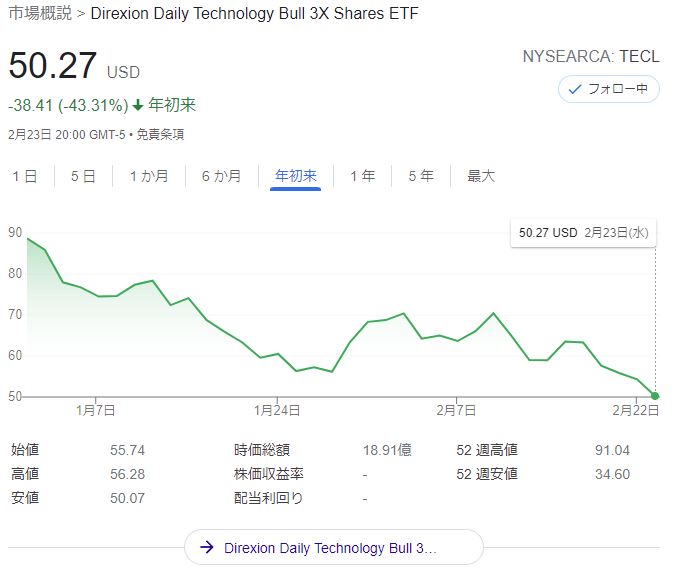Click the 70 y-axis label
The height and width of the screenshot is (572, 678).
[x=15, y=314]
